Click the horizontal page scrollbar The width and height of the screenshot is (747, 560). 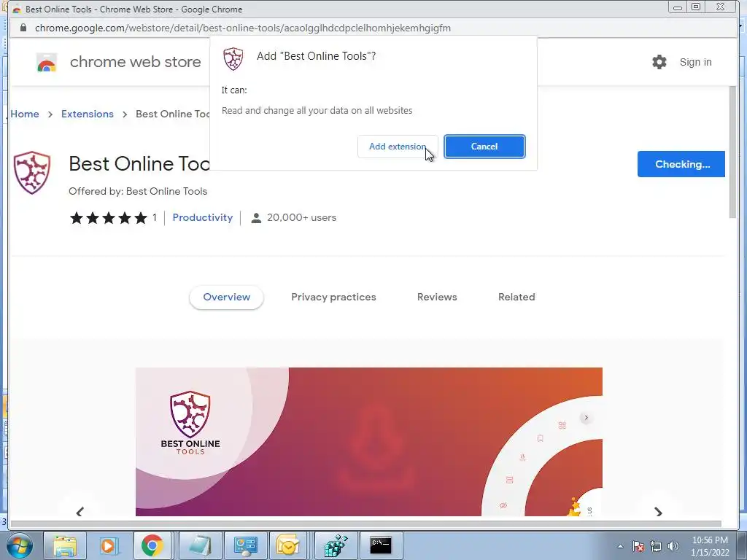(365, 524)
